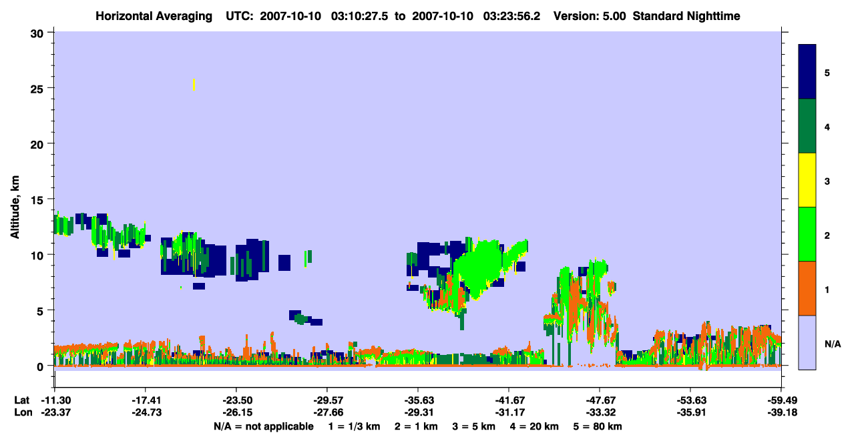Screen dimensions: 868x445
Task: Click the small yellow feature near 25 km altitude
Action: [x=194, y=84]
